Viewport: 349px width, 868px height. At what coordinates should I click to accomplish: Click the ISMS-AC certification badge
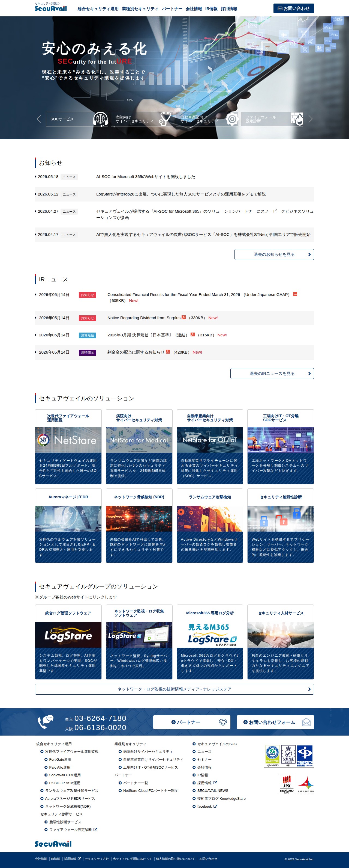305,756
